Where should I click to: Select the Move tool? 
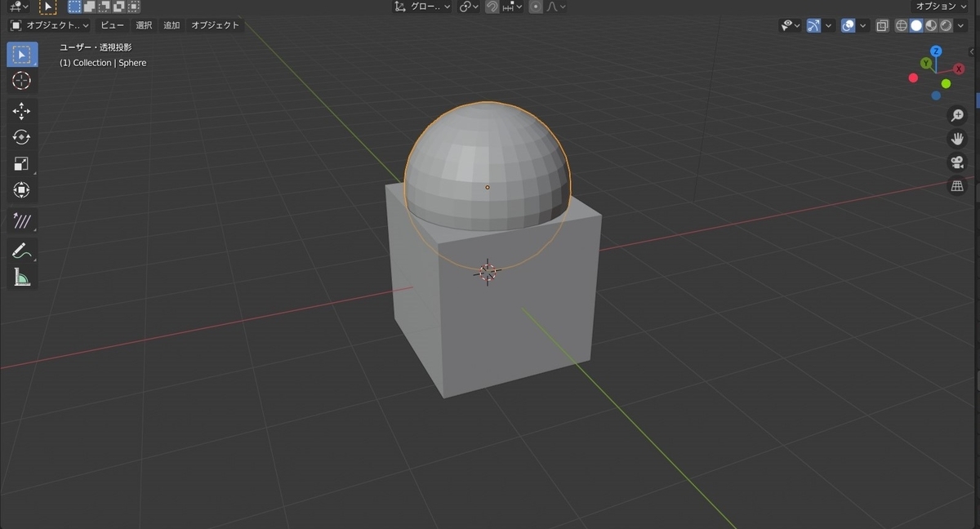pos(22,111)
